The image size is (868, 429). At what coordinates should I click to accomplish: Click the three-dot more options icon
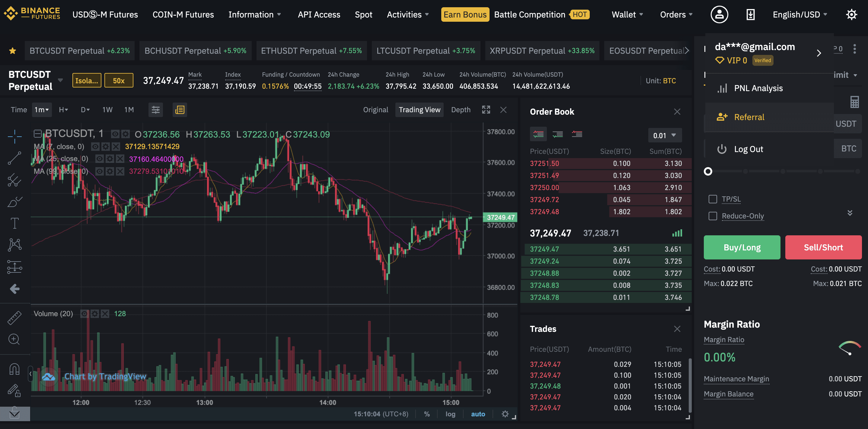[x=854, y=49]
